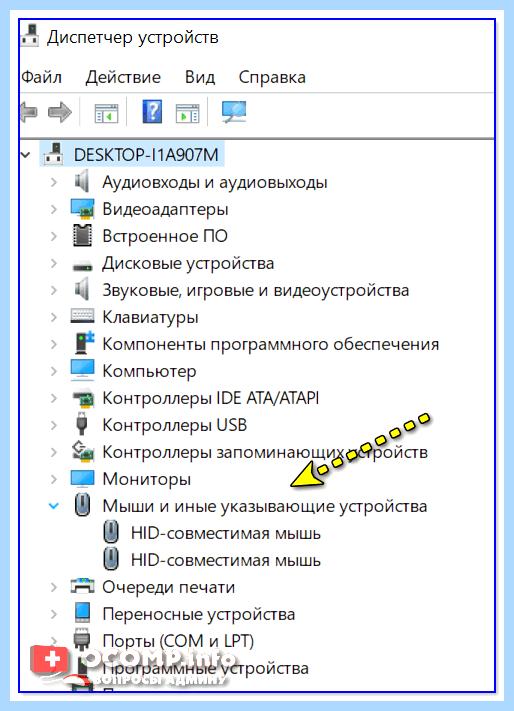This screenshot has width=514, height=711.
Task: Click the mouse icon of Мыши и иные указывающие устройства
Action: pos(82,505)
